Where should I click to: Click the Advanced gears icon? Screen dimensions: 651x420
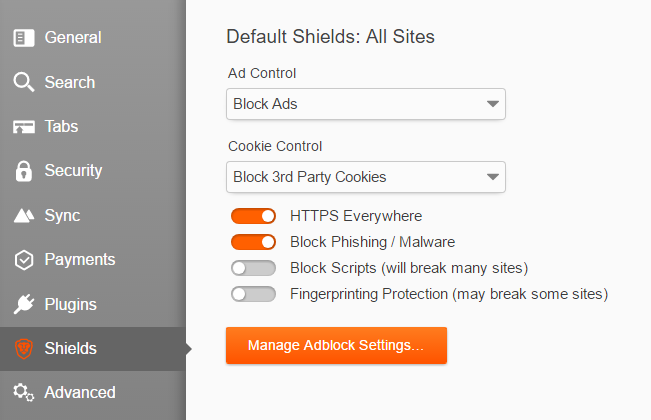tap(24, 393)
